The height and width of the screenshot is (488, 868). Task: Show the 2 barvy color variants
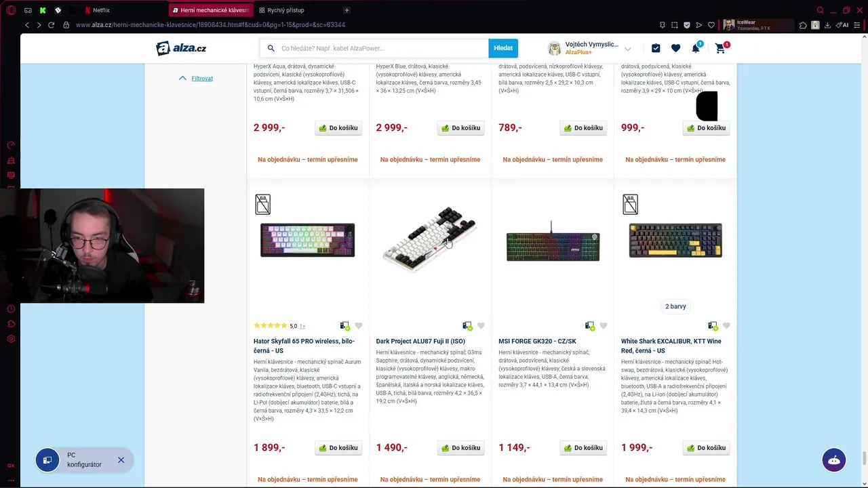(675, 306)
